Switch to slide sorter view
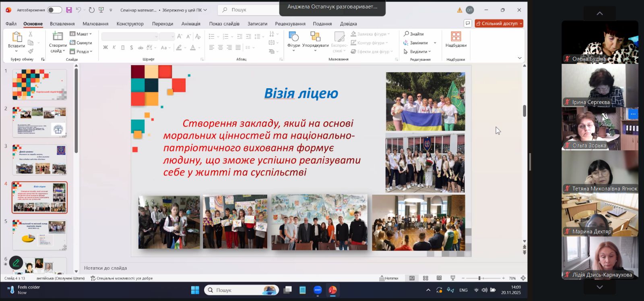Viewport: 644px width, 301px height. point(425,278)
